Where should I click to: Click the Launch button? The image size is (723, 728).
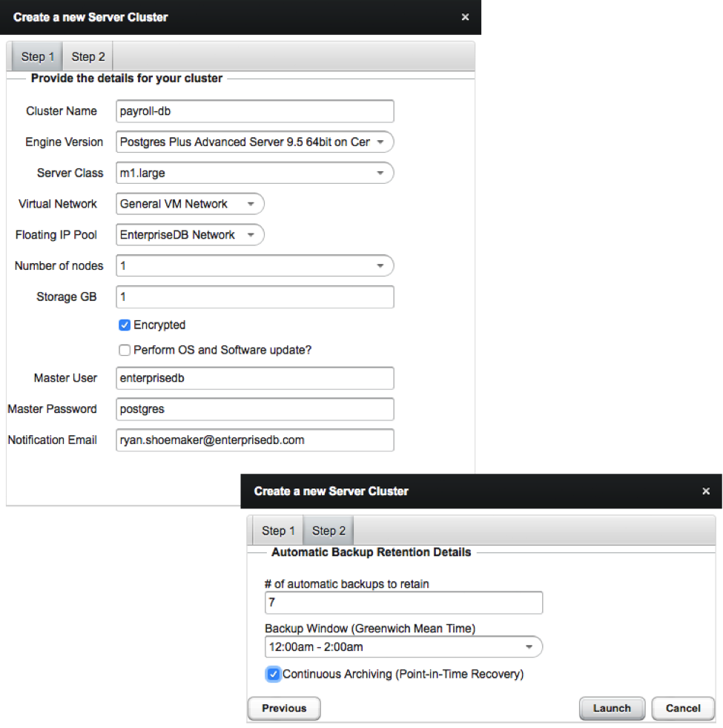coord(611,708)
